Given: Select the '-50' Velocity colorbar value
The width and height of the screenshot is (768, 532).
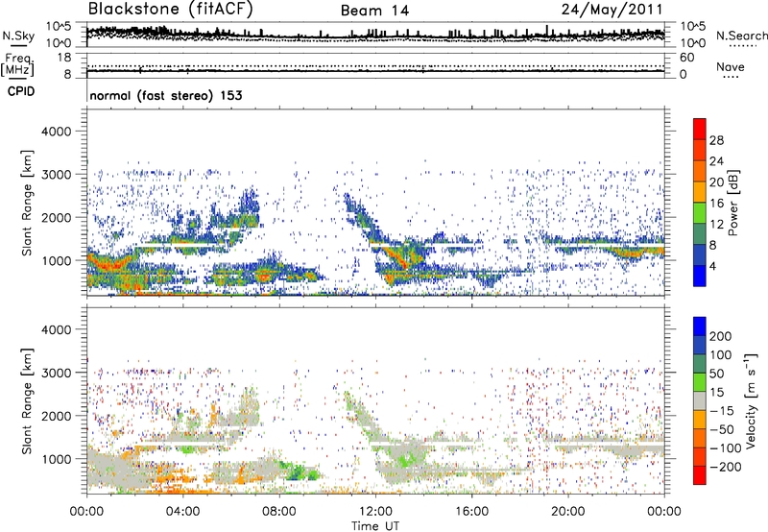Looking at the screenshot, I should pos(722,430).
